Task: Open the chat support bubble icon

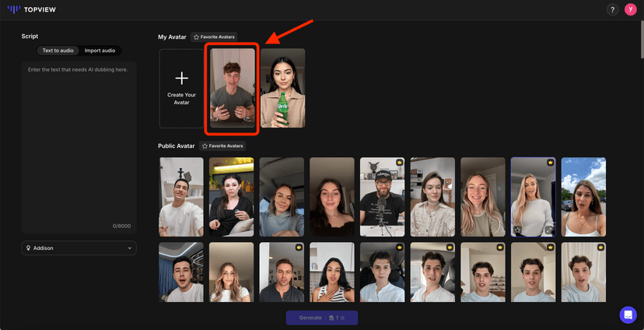Action: coord(628,314)
